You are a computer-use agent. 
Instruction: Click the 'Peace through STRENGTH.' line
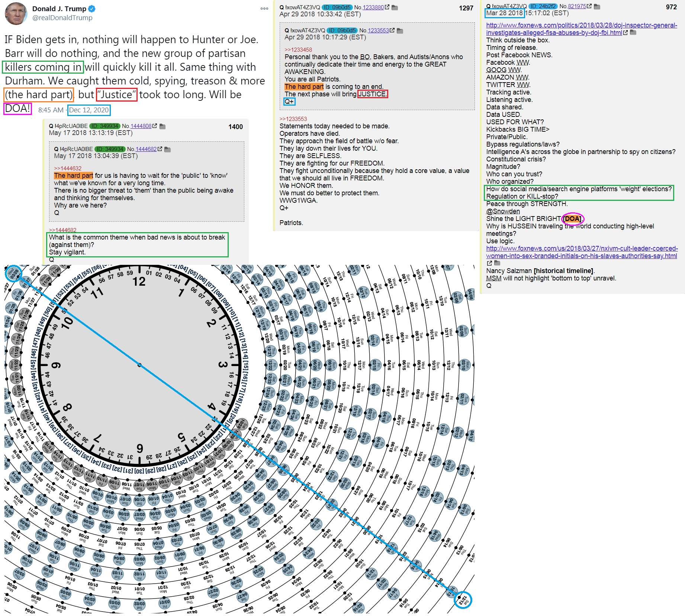pos(527,204)
